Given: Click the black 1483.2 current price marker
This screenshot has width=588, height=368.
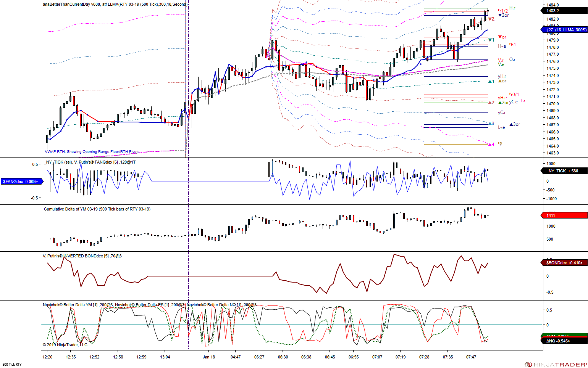Looking at the screenshot, I should tap(564, 11).
